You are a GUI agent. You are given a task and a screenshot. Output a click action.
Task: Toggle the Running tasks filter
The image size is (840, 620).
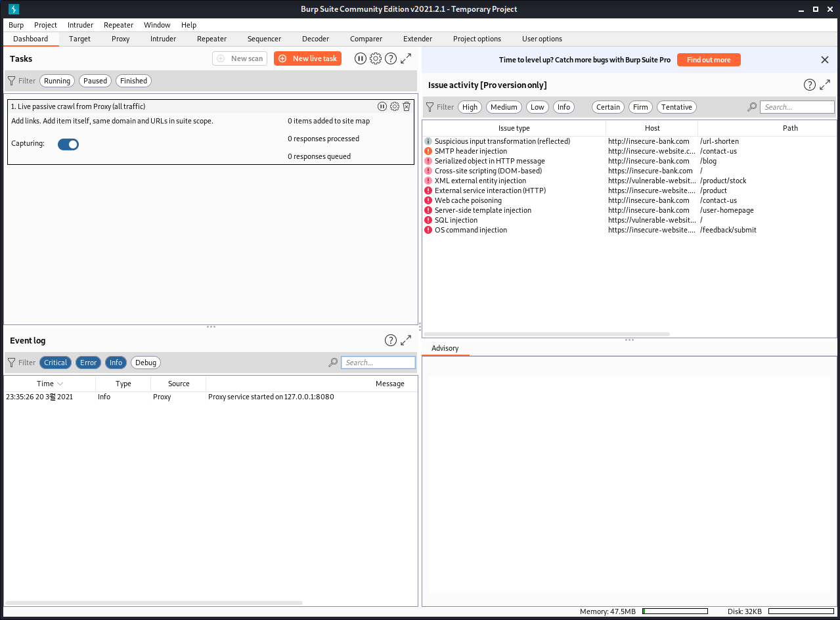(57, 81)
